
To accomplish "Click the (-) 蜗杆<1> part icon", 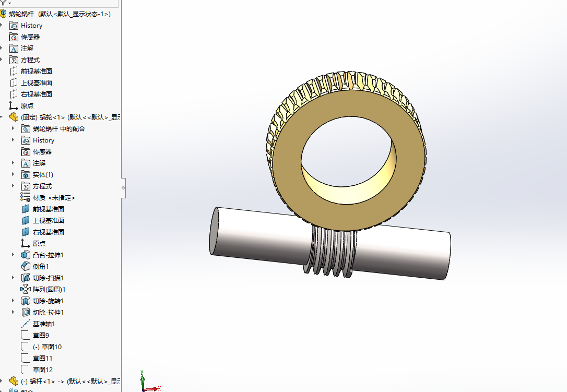I will coord(14,381).
